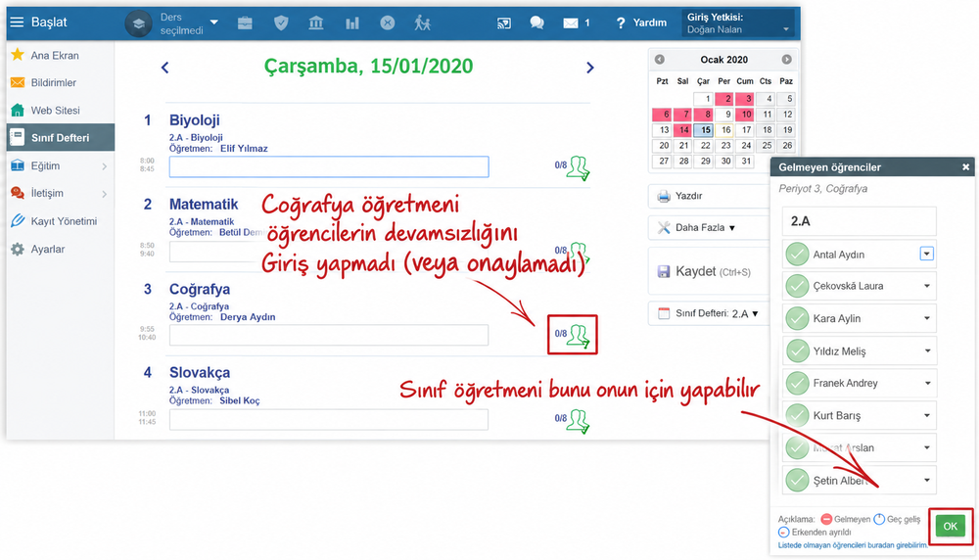
Task: Toggle attendance check for Kurt Barış
Action: tap(797, 415)
